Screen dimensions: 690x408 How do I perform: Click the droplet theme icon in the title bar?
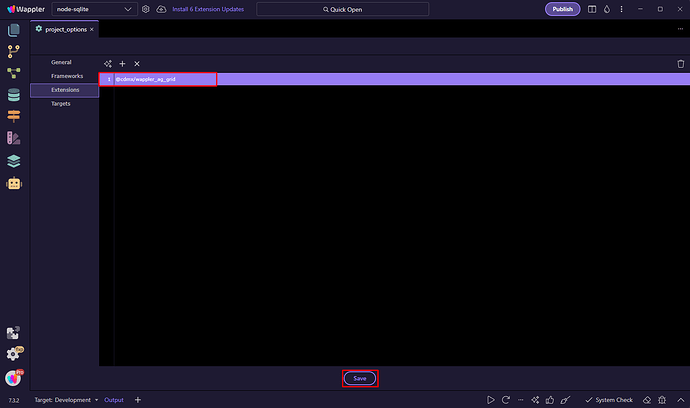click(x=607, y=9)
